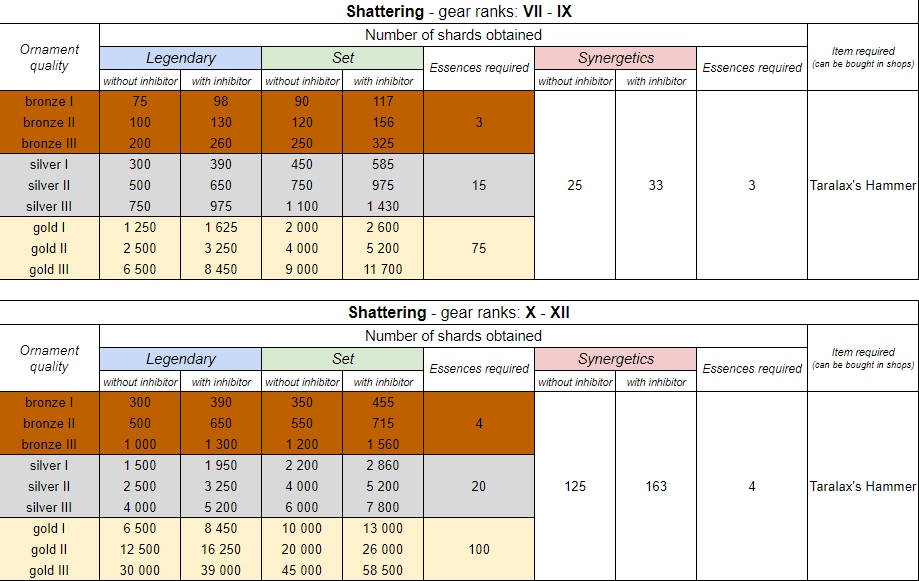Image resolution: width=919 pixels, height=581 pixels.
Task: Click 'Item required' header in the X - XII table
Action: [x=863, y=358]
